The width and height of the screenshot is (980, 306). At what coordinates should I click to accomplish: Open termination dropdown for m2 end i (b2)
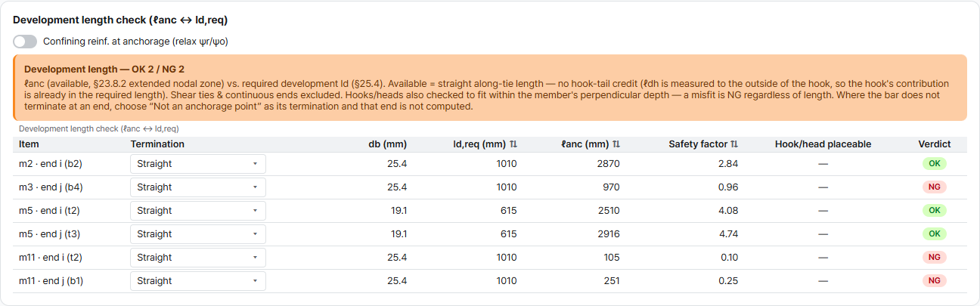pyautogui.click(x=198, y=164)
